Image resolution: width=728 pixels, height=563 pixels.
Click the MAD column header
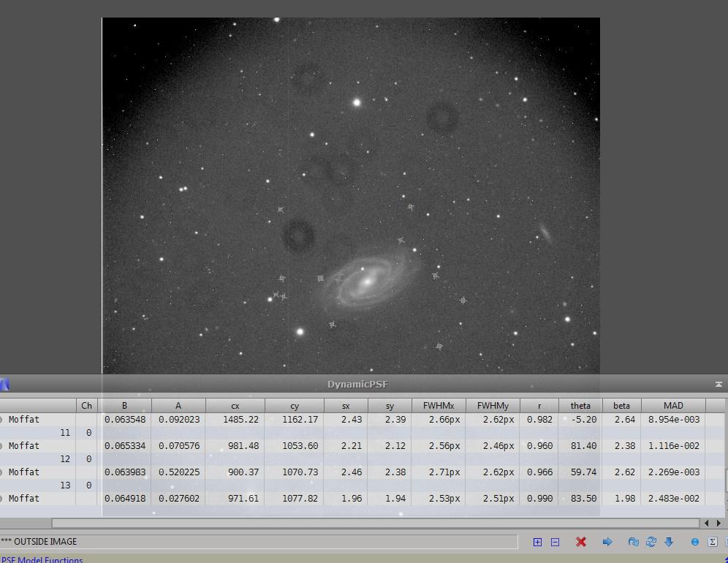[x=673, y=406]
